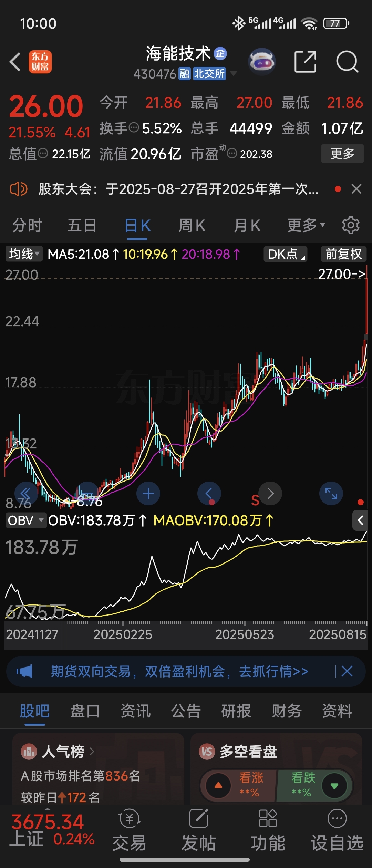Vote 看涨 bullish toggle
The width and height of the screenshot is (372, 868).
(x=238, y=786)
